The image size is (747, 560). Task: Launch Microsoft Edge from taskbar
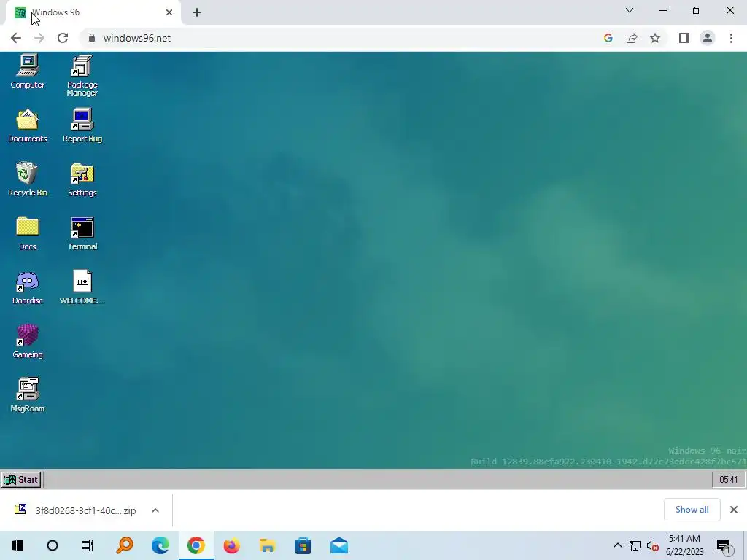tap(160, 545)
